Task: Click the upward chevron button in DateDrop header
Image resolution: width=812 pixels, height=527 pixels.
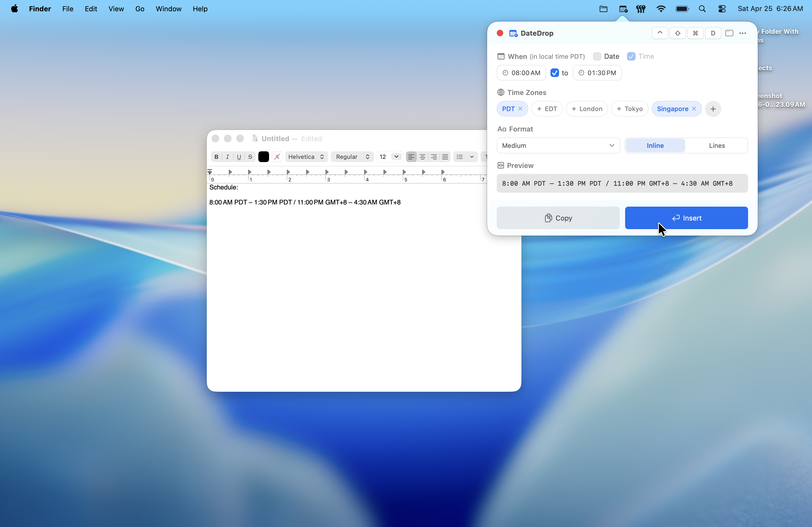Action: point(660,33)
